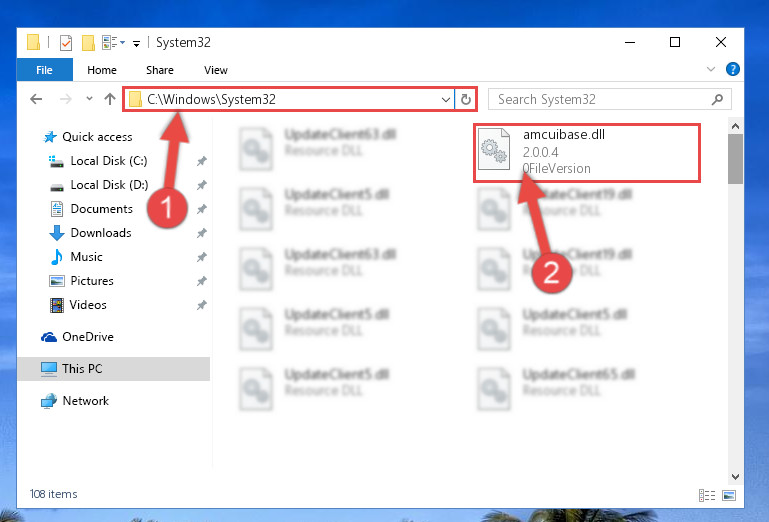
Task: Click the Properties quick access toolbar icon
Action: pyautogui.click(x=66, y=43)
